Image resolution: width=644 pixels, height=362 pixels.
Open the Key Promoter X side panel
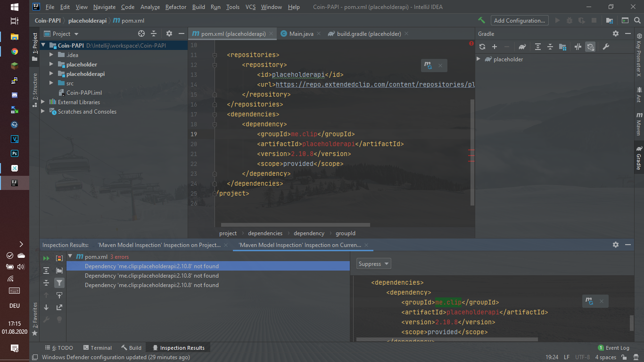639,55
